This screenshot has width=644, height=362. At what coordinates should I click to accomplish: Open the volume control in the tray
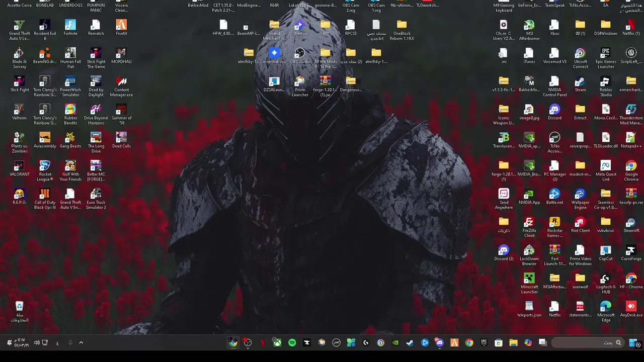37,343
